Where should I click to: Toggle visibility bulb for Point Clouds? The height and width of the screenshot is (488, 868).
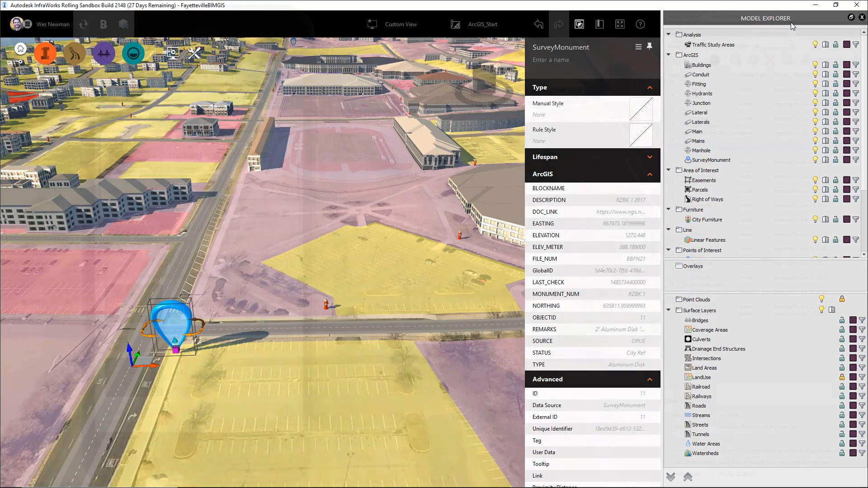click(x=821, y=299)
